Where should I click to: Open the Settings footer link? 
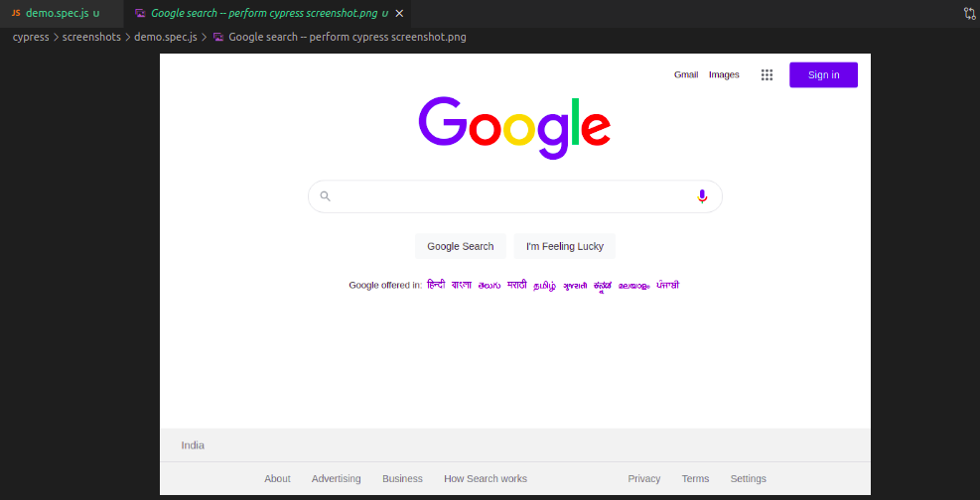(x=748, y=479)
